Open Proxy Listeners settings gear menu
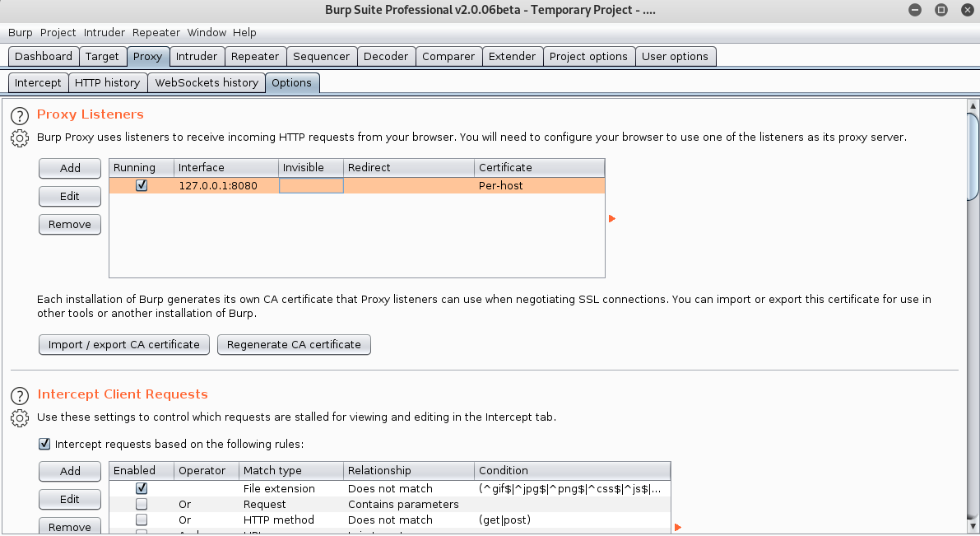 pyautogui.click(x=20, y=138)
